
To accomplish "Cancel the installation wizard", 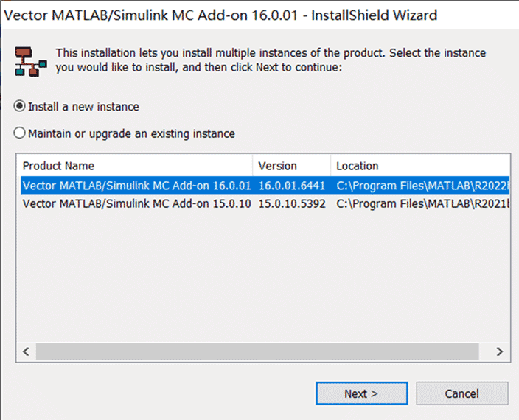I will [x=461, y=393].
